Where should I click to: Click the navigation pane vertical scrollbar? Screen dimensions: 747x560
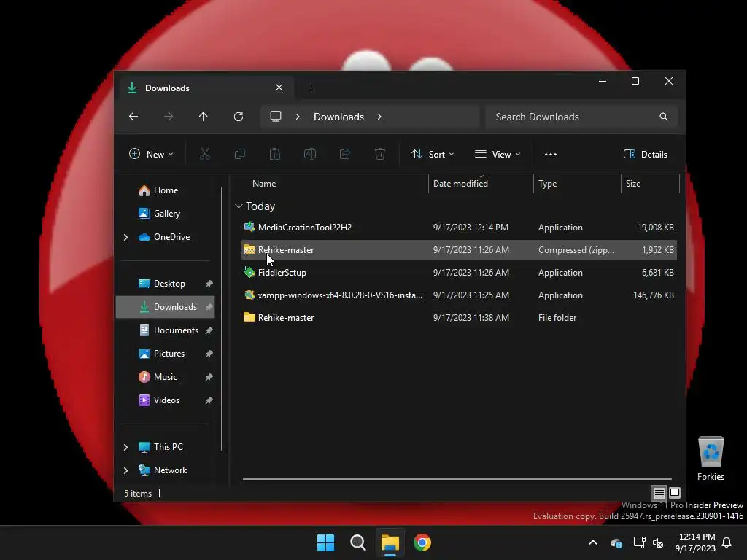pyautogui.click(x=222, y=319)
